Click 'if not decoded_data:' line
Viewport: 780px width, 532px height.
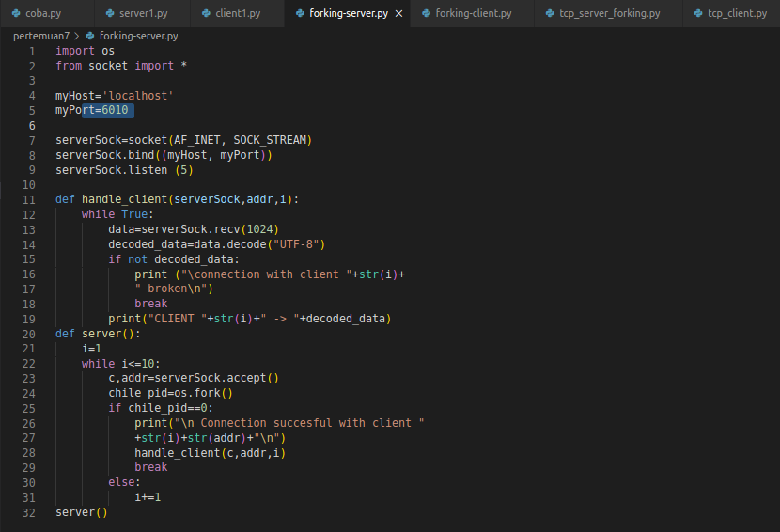tap(174, 258)
